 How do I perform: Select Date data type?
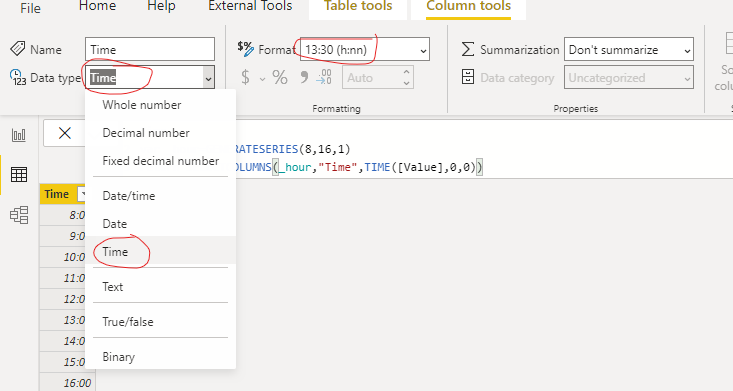160,224
